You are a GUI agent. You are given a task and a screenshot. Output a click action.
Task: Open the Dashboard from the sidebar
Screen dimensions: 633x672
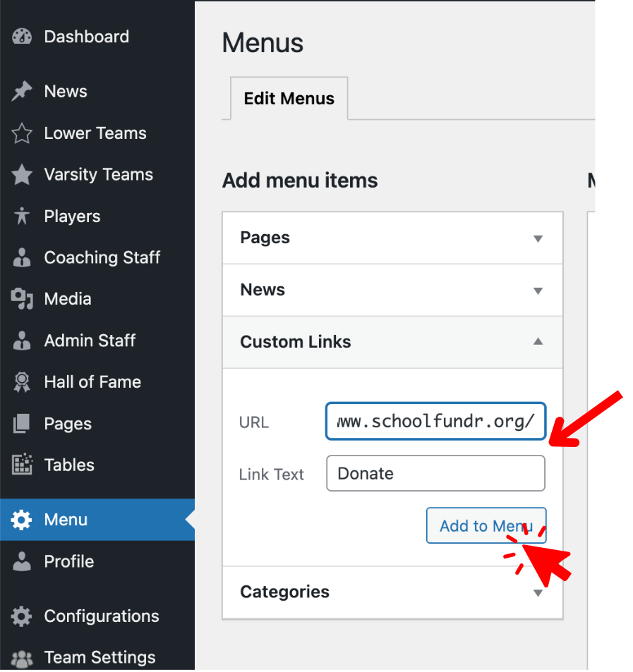[21, 36]
